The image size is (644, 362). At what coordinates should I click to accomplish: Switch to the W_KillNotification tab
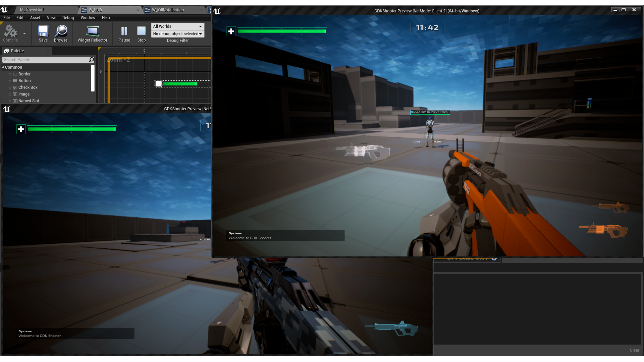168,10
